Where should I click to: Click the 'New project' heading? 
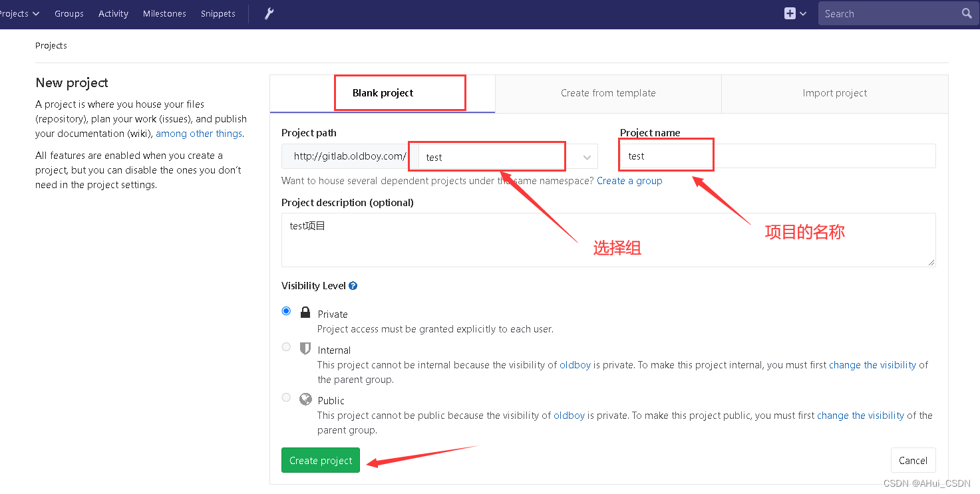click(x=72, y=83)
